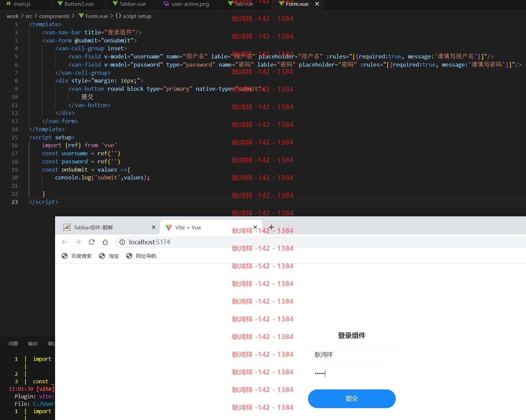Click 'const username' declaration in code
The image size is (526, 420).
(65, 153)
